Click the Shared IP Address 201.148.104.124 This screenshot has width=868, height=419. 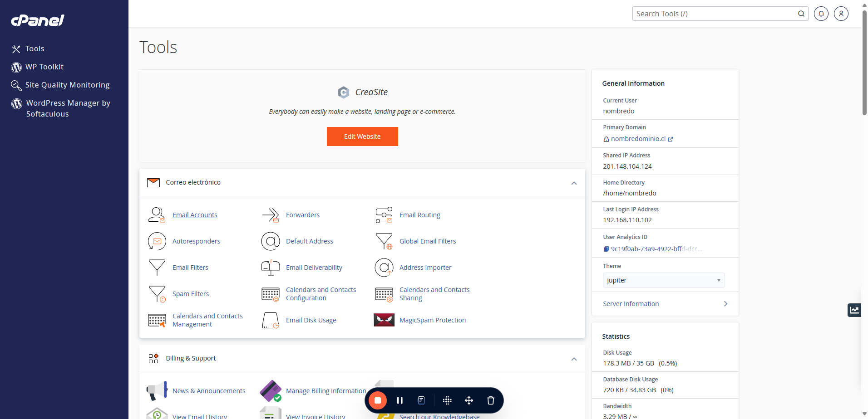tap(627, 166)
